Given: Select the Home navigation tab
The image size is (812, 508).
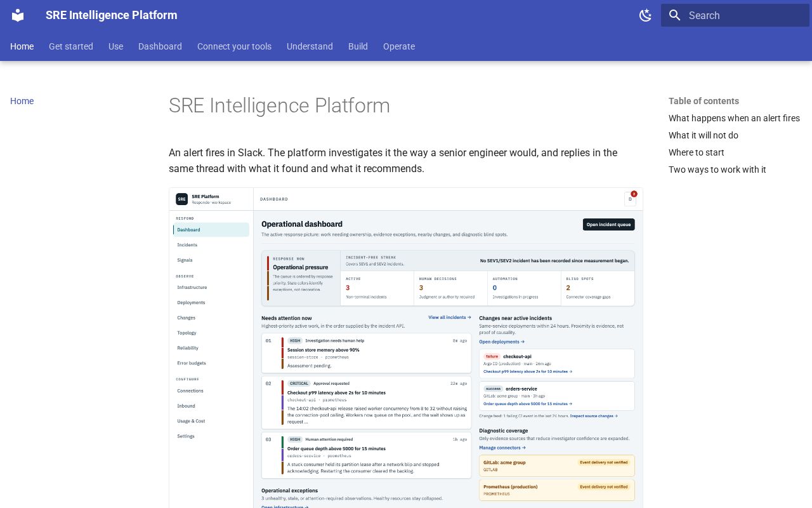Looking at the screenshot, I should click(x=22, y=46).
